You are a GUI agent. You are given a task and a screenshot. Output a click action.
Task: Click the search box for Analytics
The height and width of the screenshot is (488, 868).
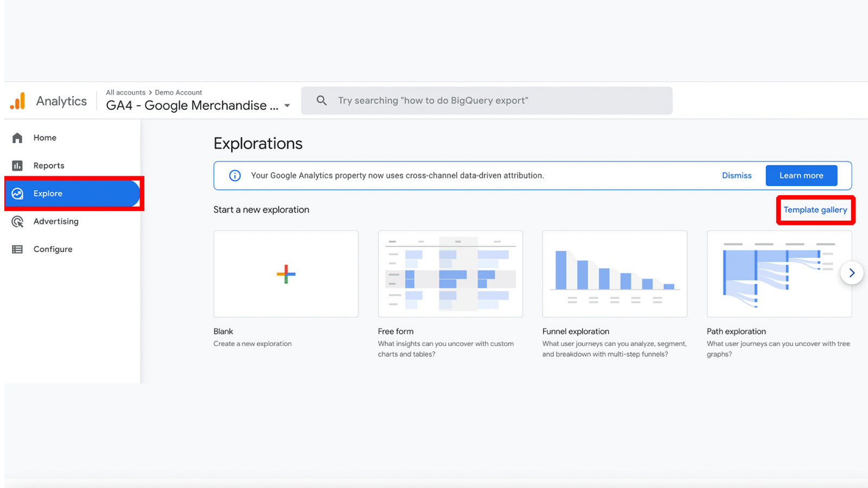point(487,100)
